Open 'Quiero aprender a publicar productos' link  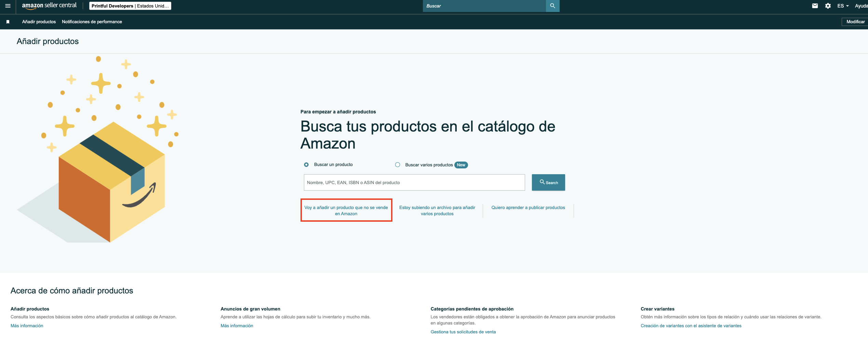(x=528, y=208)
